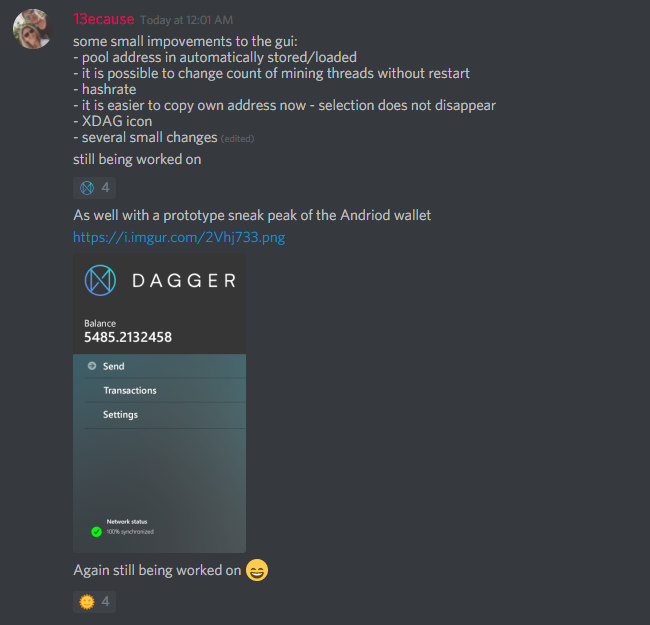Click the Balance amount 5485.2132458

point(128,337)
